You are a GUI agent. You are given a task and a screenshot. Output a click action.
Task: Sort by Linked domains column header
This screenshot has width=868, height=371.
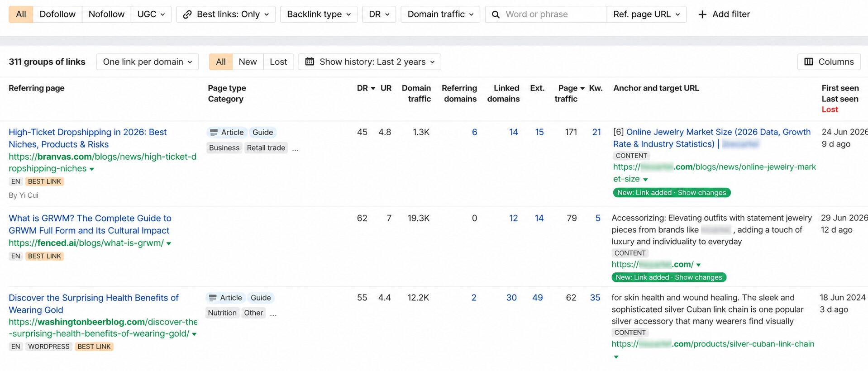pyautogui.click(x=503, y=93)
